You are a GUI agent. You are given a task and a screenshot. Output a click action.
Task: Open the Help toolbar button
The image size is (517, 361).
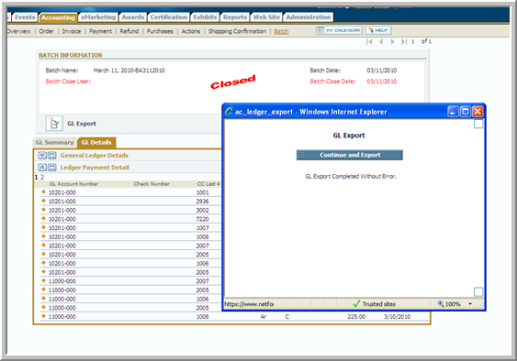(x=378, y=30)
